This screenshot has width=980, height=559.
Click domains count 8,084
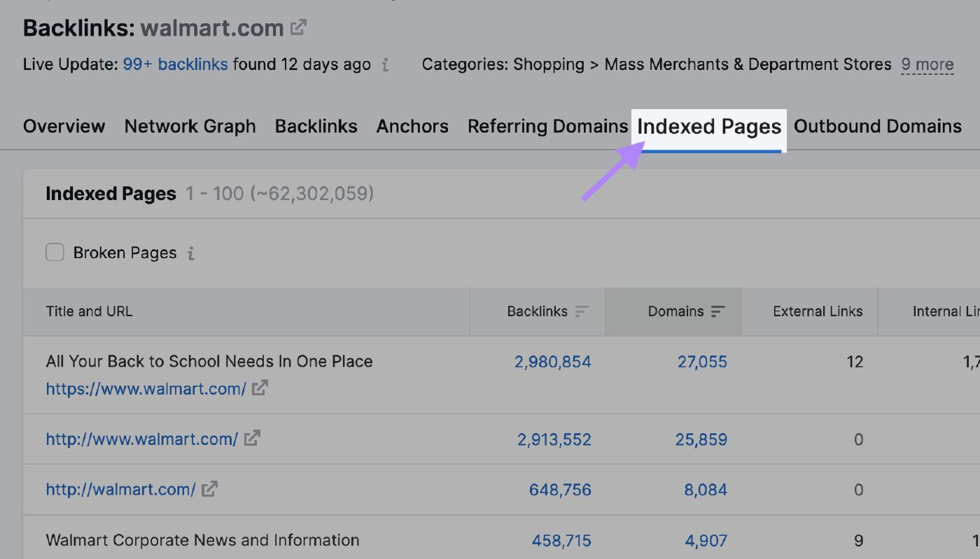pos(706,490)
